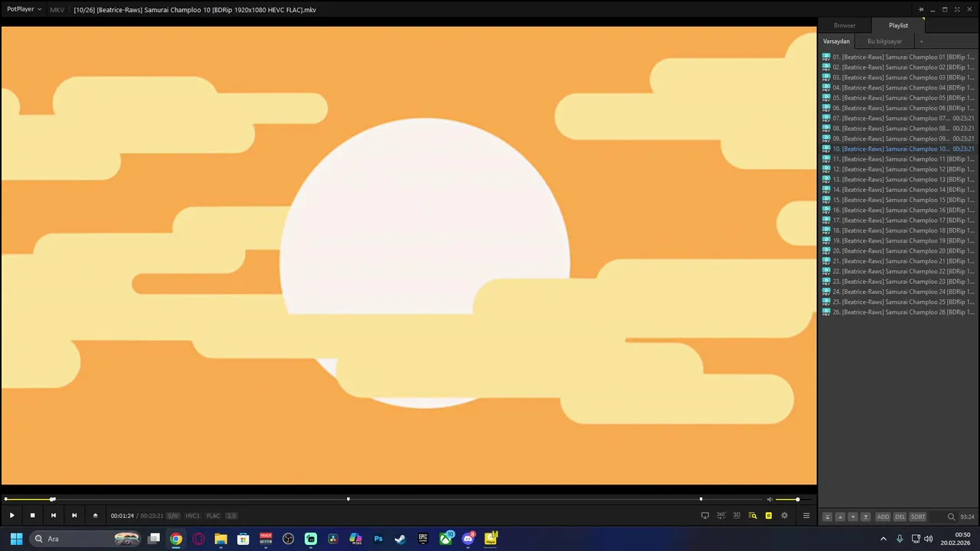Open the screen-casting display icon
Screen dimensions: 980x551
tap(705, 516)
